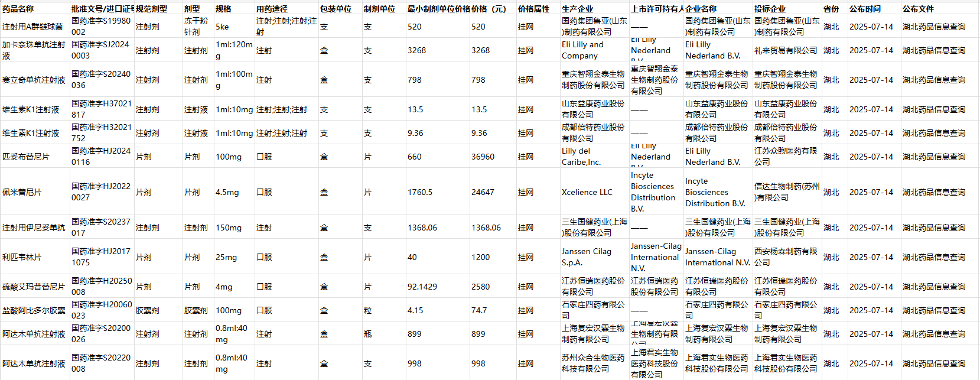Viewport: 980px width, 380px height.
Task: Select bidder cell 西安杨森制药有限公司
Action: pos(787,257)
